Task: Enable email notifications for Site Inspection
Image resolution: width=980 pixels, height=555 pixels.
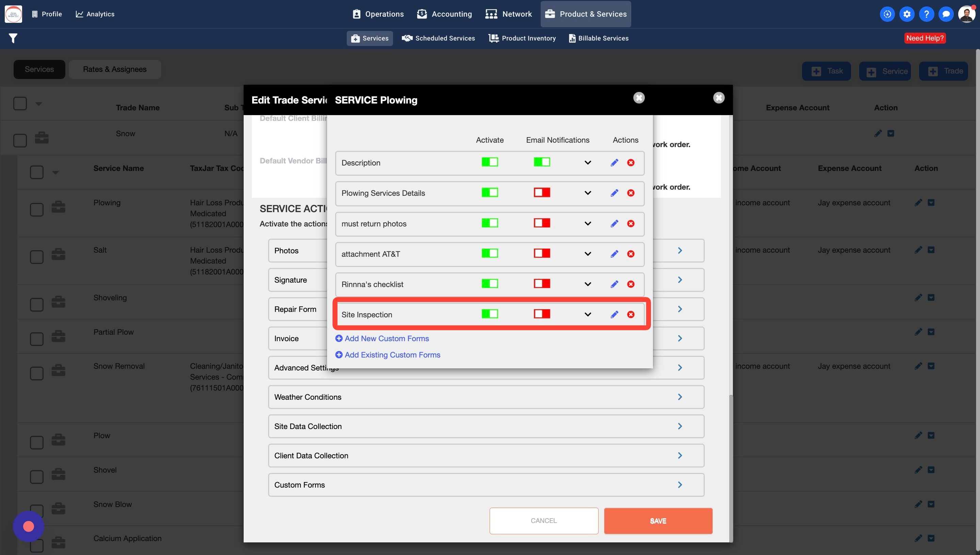Action: click(x=542, y=314)
